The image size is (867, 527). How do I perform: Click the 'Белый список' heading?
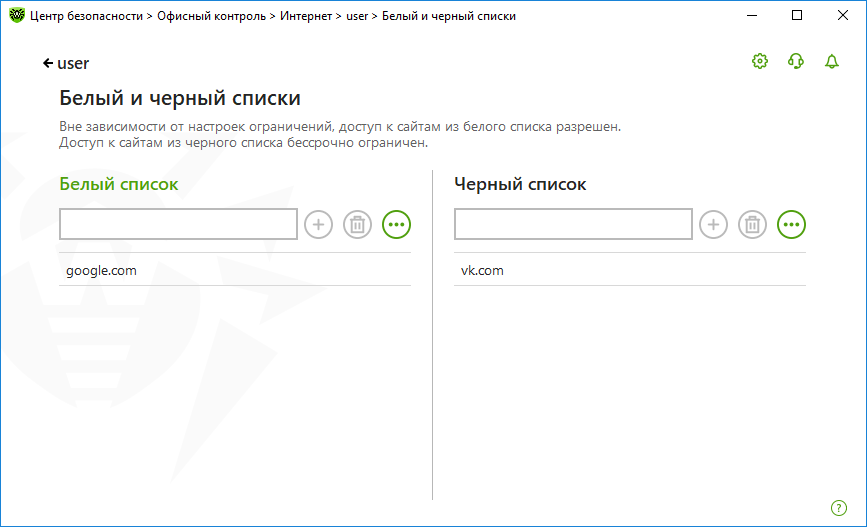tap(119, 184)
